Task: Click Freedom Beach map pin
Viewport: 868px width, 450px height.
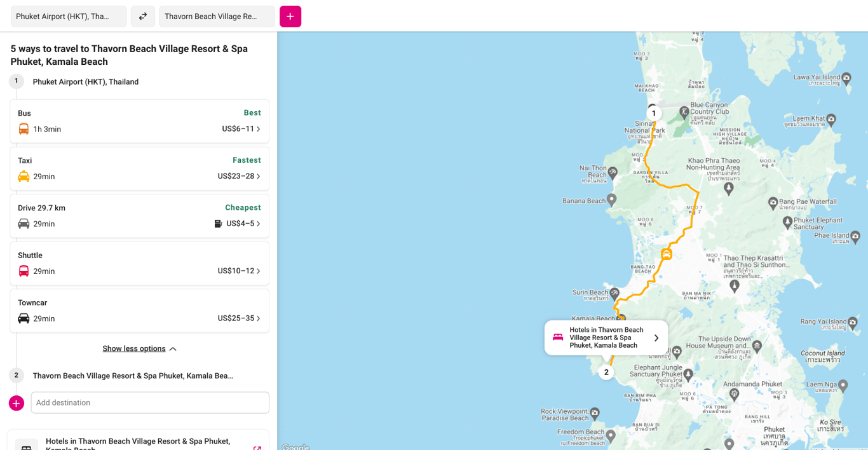Action: (x=611, y=436)
